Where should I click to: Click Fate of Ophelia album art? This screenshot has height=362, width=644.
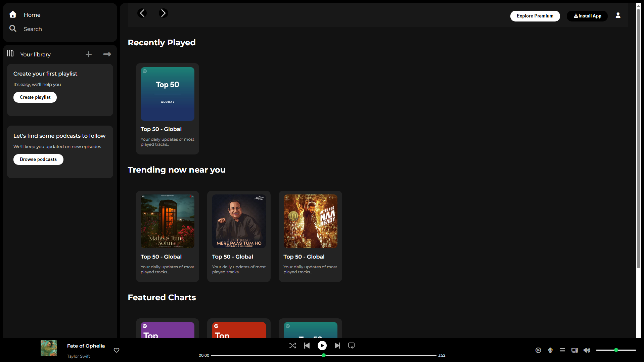pos(49,348)
